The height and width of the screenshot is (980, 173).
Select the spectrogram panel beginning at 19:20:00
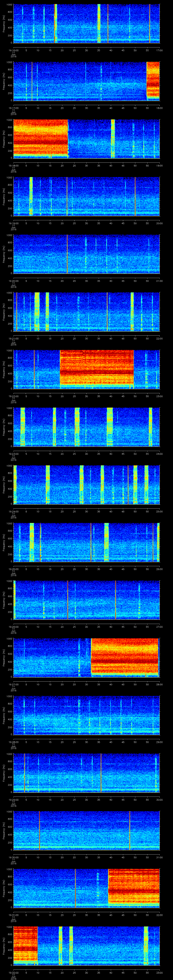[x=86, y=254]
